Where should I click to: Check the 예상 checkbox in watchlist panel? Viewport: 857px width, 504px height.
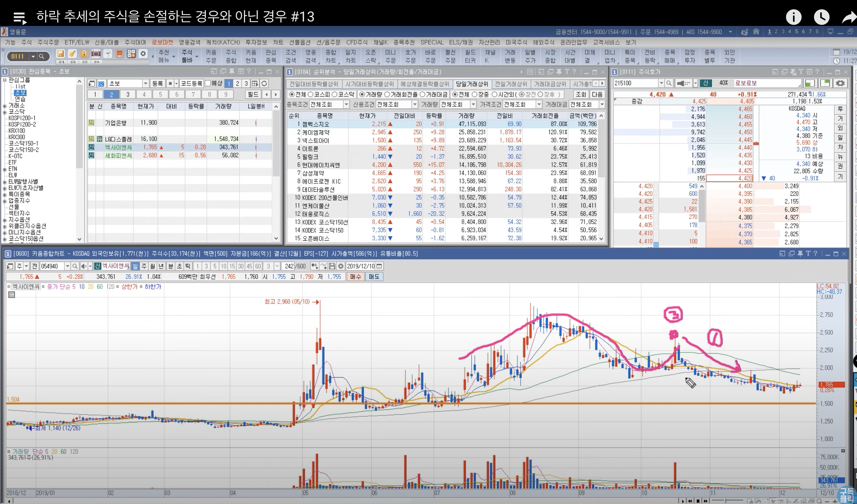point(208,83)
